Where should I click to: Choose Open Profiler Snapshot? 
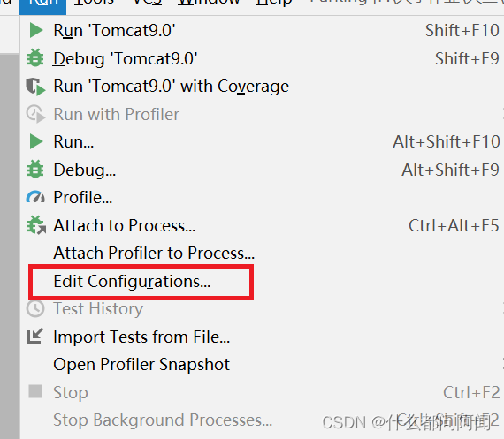(x=141, y=365)
